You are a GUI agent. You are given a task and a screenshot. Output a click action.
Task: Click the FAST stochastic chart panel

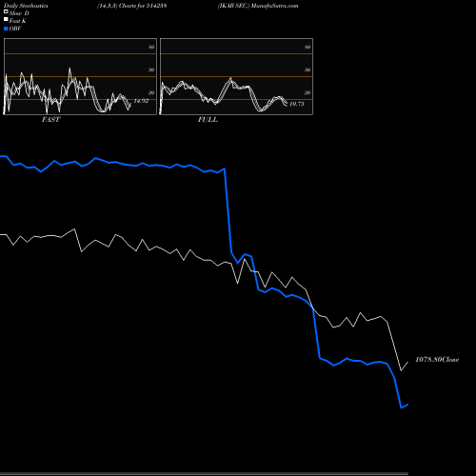point(80,76)
